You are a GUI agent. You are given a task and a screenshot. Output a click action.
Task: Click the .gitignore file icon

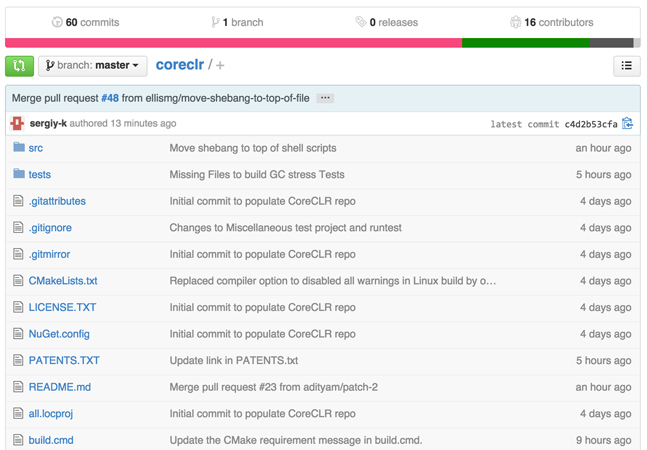(18, 227)
